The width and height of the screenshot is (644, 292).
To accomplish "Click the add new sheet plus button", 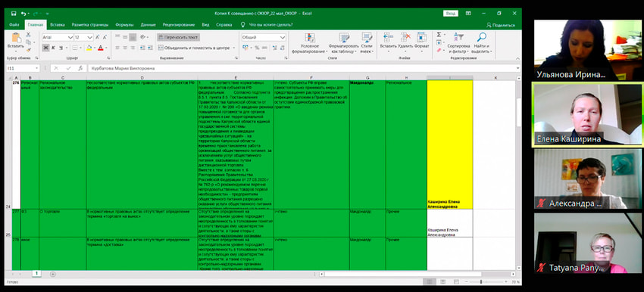I will [52, 274].
